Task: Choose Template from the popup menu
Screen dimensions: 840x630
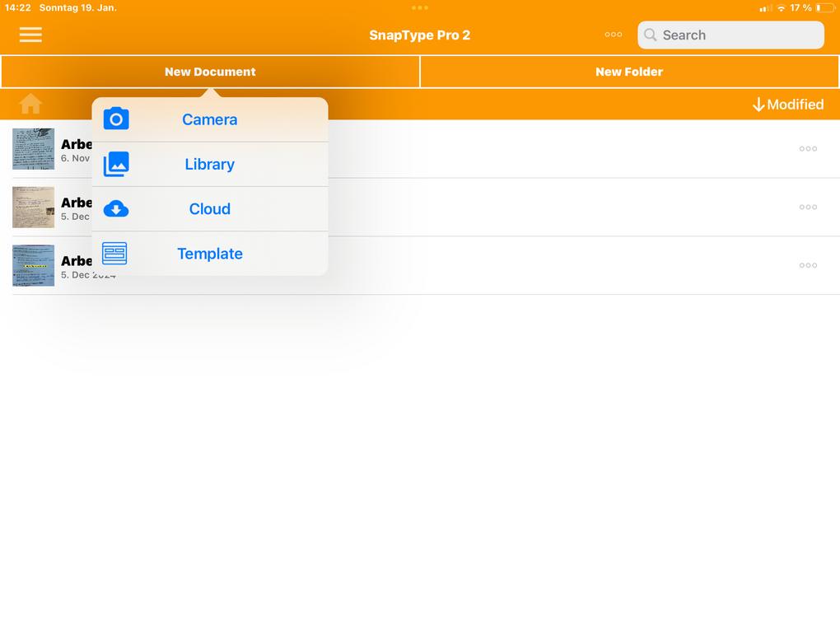Action: tap(210, 254)
